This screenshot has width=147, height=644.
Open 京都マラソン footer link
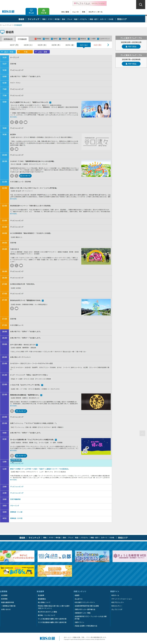79,622
